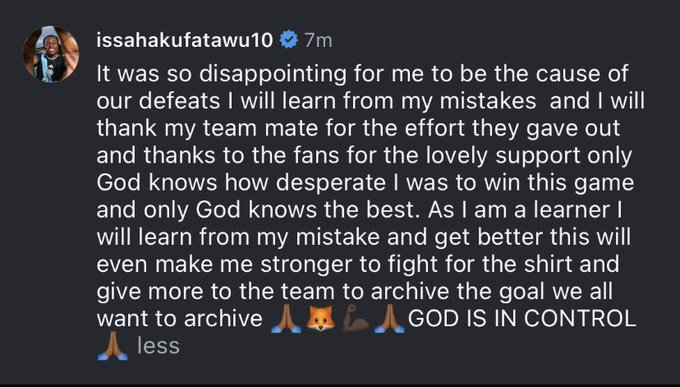Click the 'GOD IS IN CONTROL' text
Viewport: 680px width, 387px height.
point(522,319)
